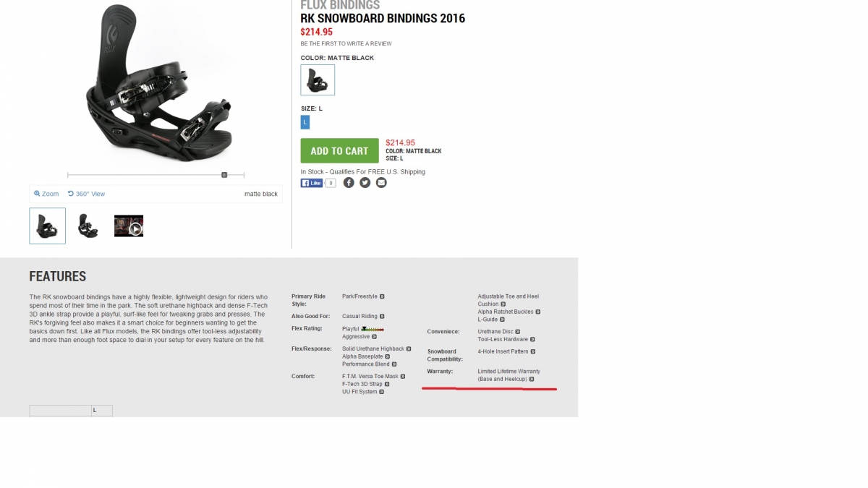Select the second binding thumbnail image
Image resolution: width=868 pixels, height=488 pixels.
(88, 226)
